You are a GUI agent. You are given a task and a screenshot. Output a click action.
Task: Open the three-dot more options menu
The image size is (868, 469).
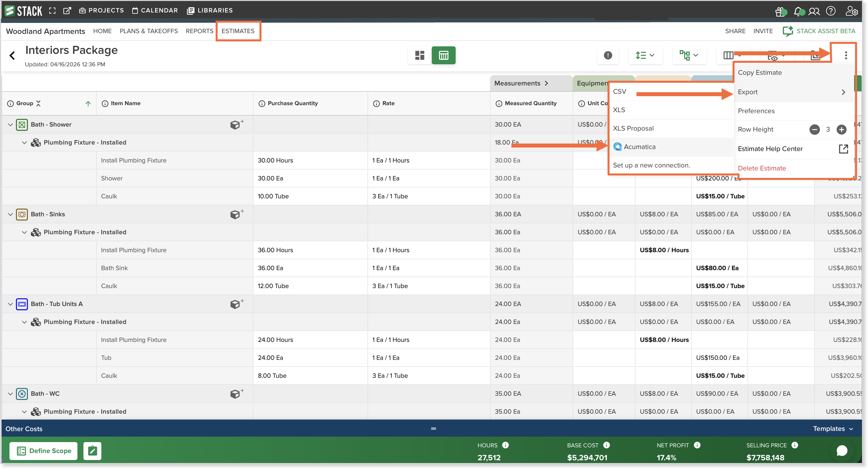(845, 55)
